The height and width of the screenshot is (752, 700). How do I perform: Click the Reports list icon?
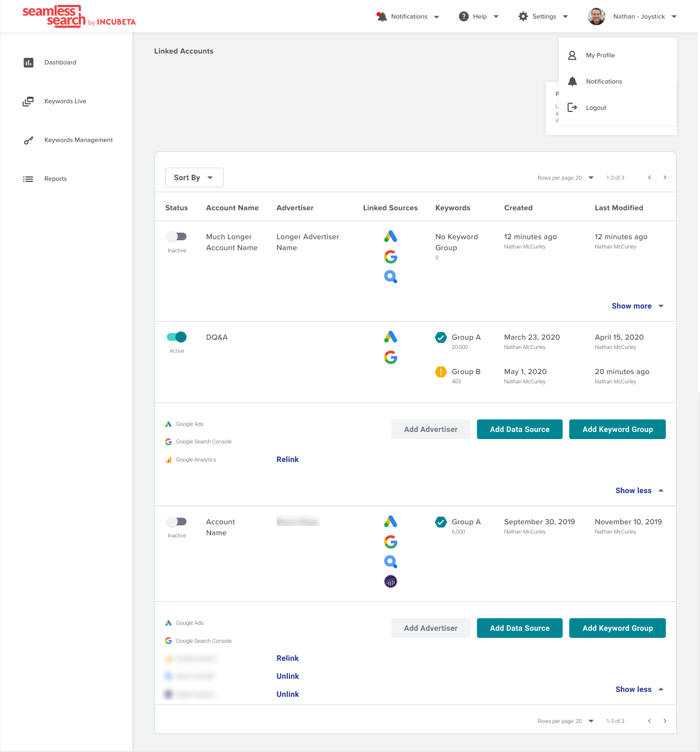point(28,179)
